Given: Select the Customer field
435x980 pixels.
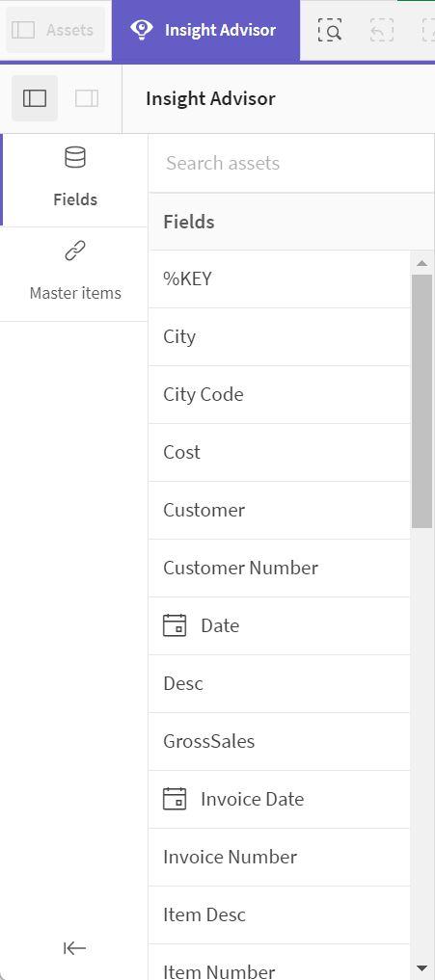Looking at the screenshot, I should 279,510.
